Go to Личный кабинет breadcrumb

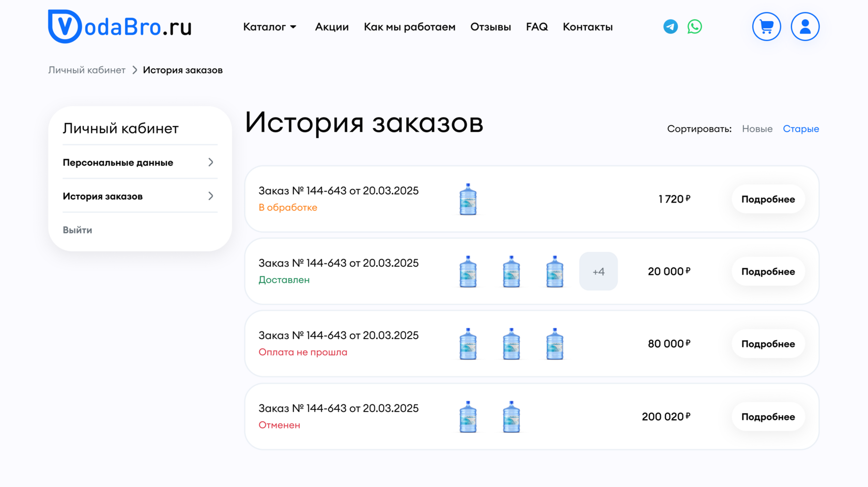click(x=87, y=70)
